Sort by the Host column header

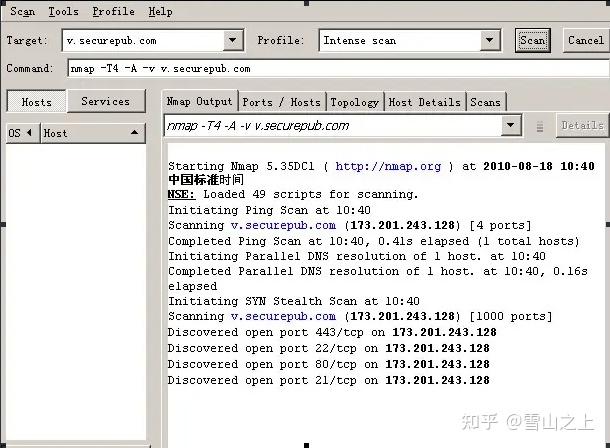(93, 133)
